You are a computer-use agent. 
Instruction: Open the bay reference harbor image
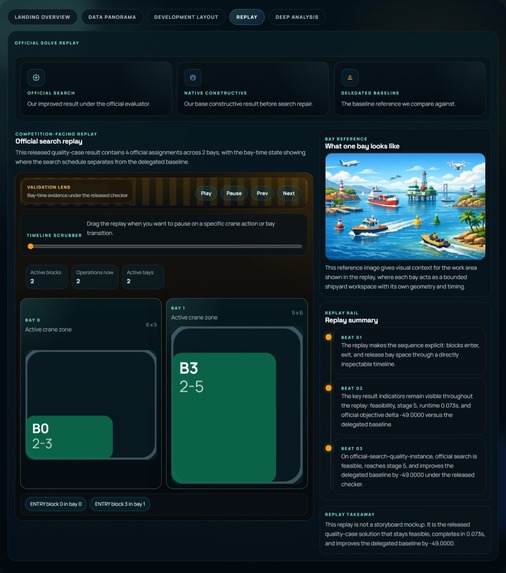405,206
